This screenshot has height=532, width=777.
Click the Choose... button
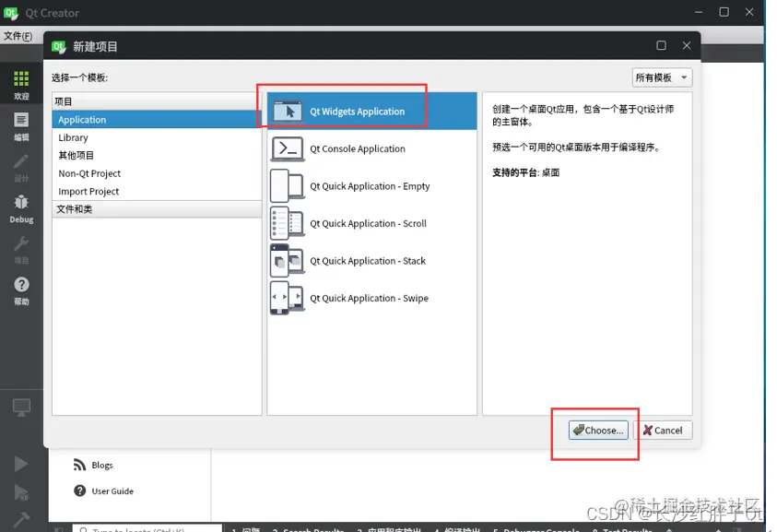[598, 430]
